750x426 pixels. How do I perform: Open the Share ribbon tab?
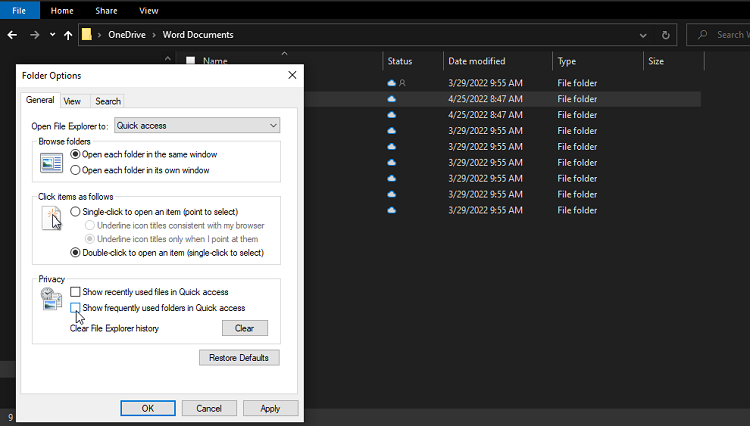[x=106, y=11]
